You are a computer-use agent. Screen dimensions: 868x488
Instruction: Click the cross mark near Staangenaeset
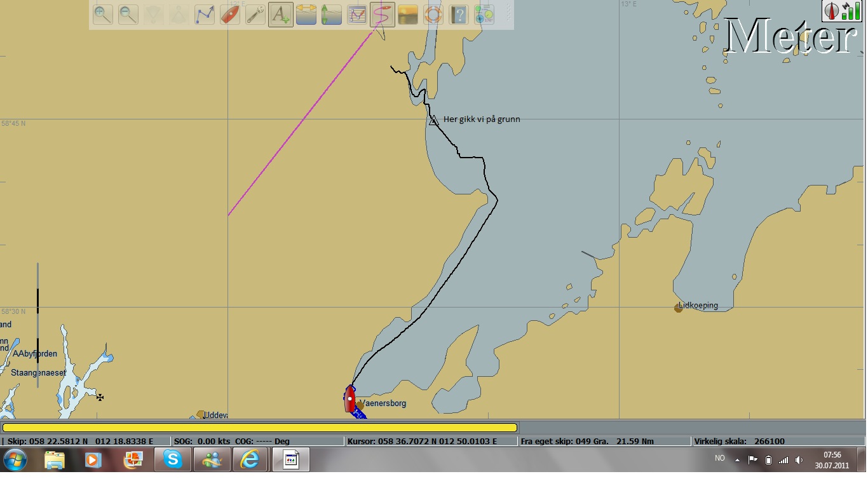[x=100, y=397]
